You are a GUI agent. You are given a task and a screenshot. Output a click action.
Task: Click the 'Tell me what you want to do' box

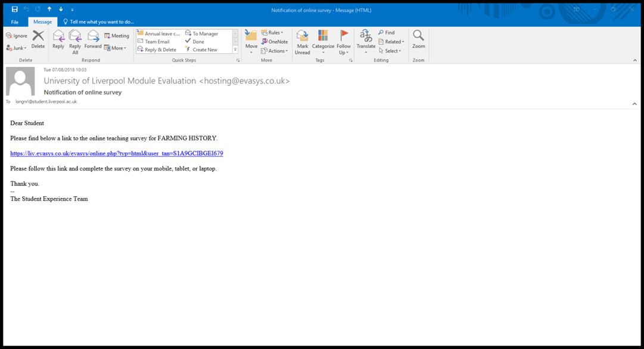pos(98,22)
